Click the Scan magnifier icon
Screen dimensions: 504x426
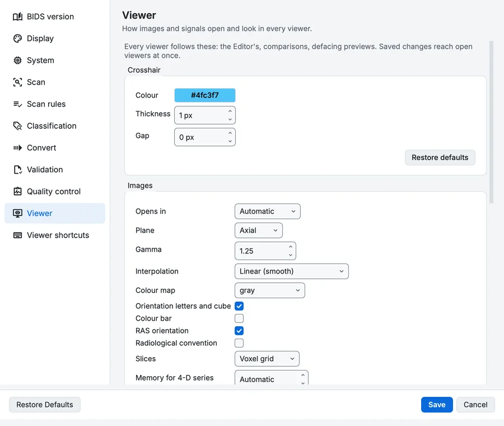[18, 82]
